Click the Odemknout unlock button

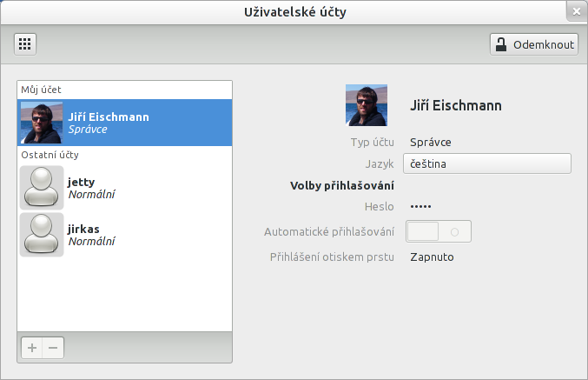pos(533,44)
